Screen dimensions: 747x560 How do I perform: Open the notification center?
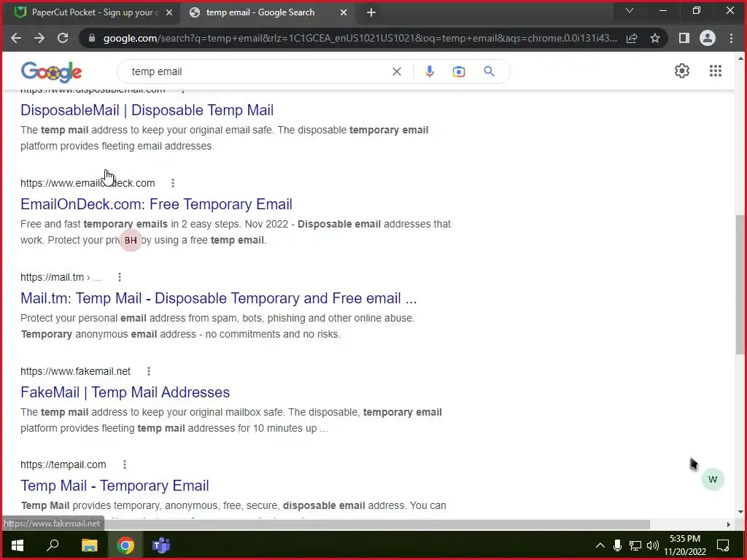click(x=723, y=545)
